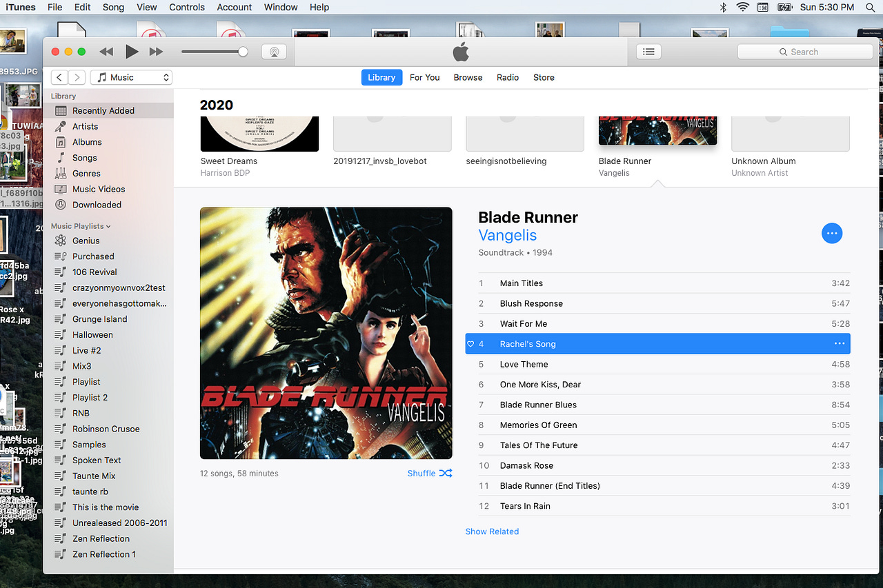Click the large Blade Runner album artwork
The height and width of the screenshot is (588, 883).
[x=326, y=333]
